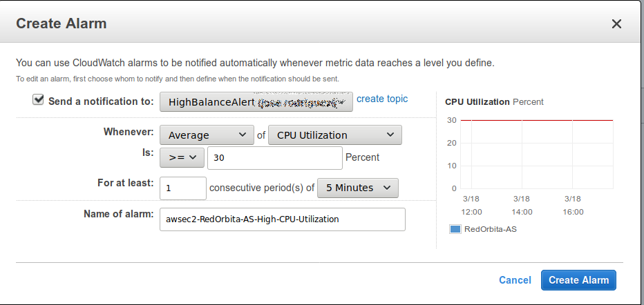Click the threshold field containing 30
This screenshot has width=644, height=305.
(x=274, y=157)
